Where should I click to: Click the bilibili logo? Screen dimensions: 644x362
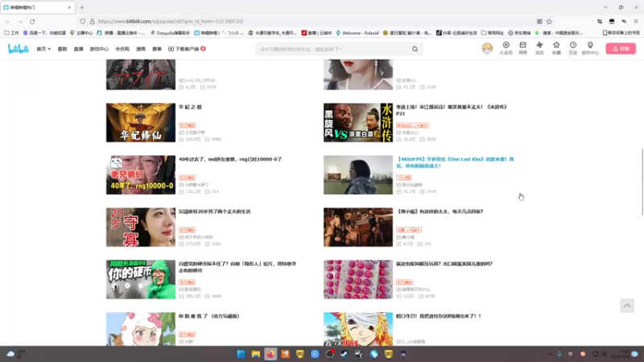pos(19,49)
